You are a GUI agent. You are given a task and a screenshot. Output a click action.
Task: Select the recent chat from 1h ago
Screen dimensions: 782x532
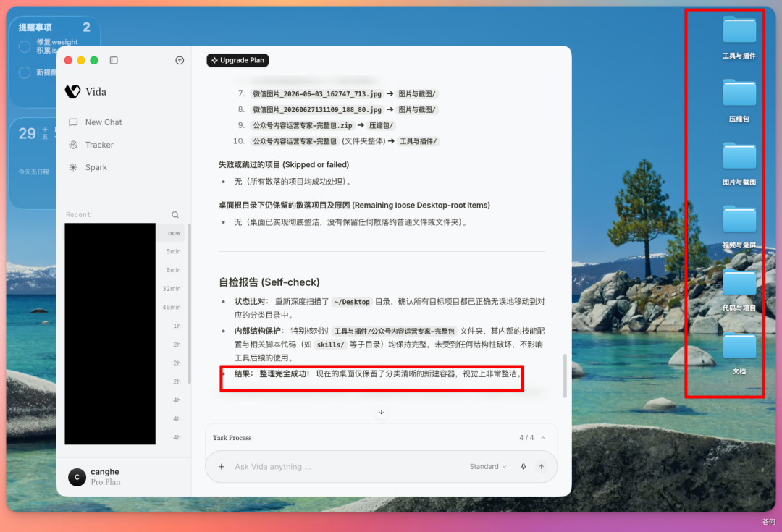point(125,326)
